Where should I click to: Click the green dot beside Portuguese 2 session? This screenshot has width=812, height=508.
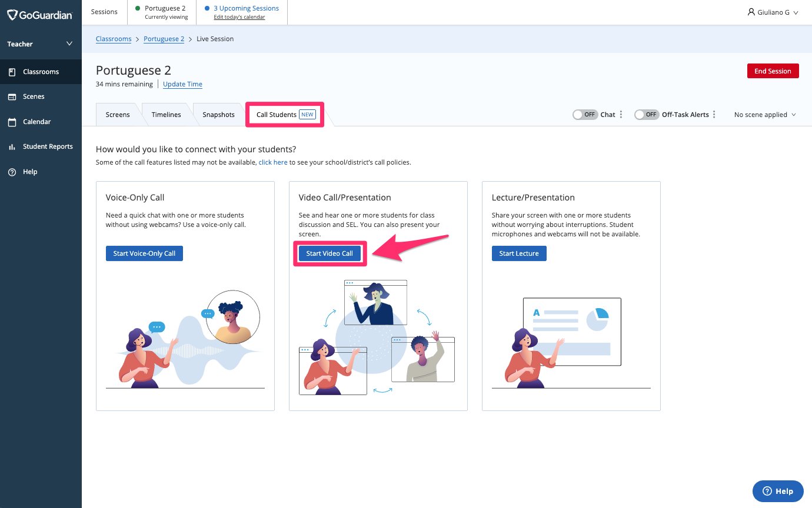[x=138, y=8]
